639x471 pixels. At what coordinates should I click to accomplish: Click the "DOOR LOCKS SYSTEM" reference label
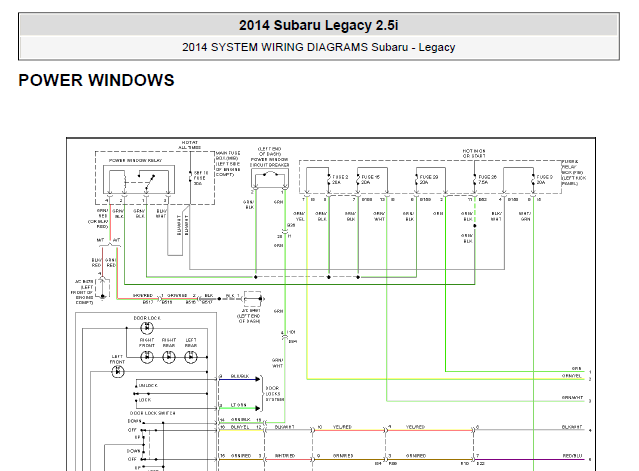tap(273, 394)
